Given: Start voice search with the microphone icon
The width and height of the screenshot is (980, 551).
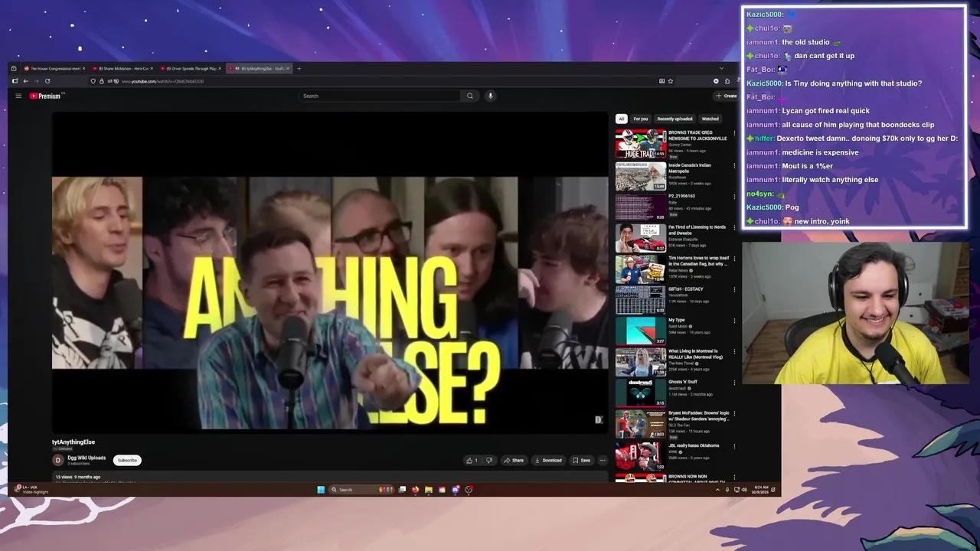Looking at the screenshot, I should pyautogui.click(x=490, y=96).
